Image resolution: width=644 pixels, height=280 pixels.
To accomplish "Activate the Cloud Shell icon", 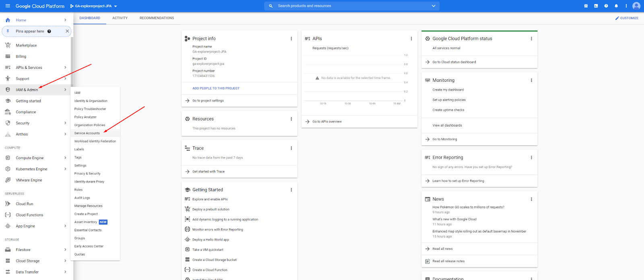I will tap(596, 6).
